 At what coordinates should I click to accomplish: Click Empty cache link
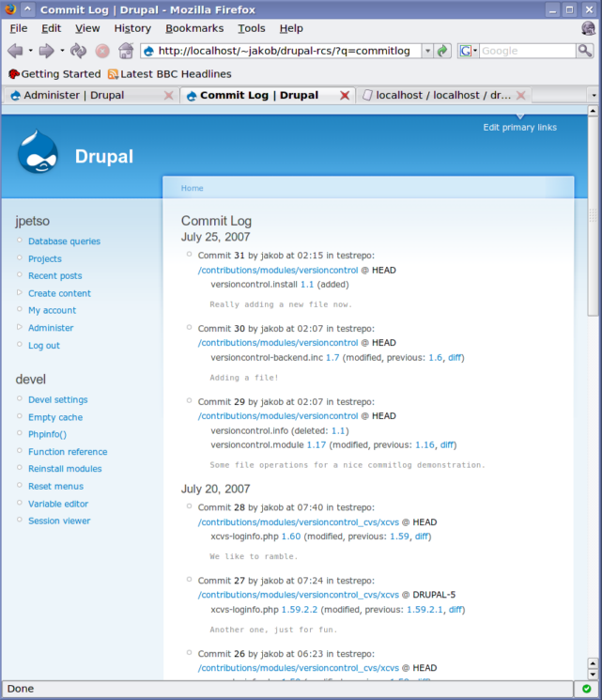pyautogui.click(x=55, y=417)
